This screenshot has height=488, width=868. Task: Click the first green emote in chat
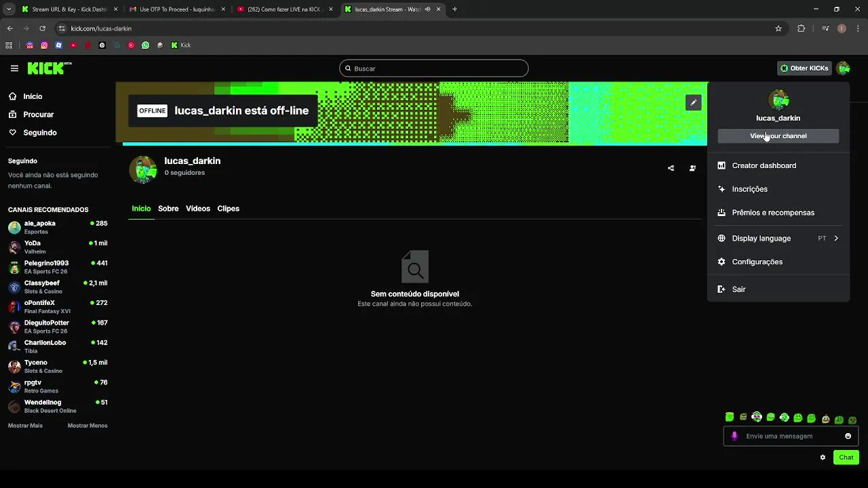(x=730, y=418)
